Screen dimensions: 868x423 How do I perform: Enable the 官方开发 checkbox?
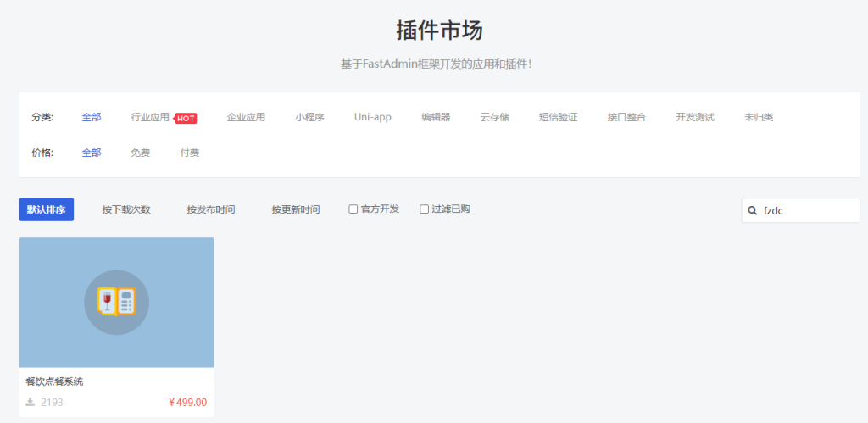coord(353,209)
